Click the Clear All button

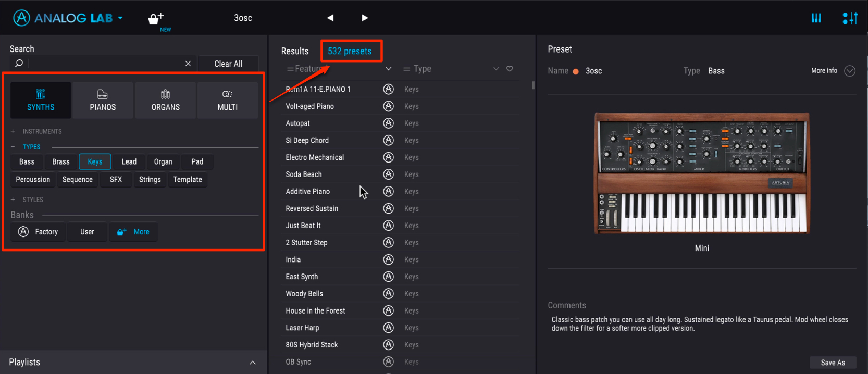(x=228, y=64)
